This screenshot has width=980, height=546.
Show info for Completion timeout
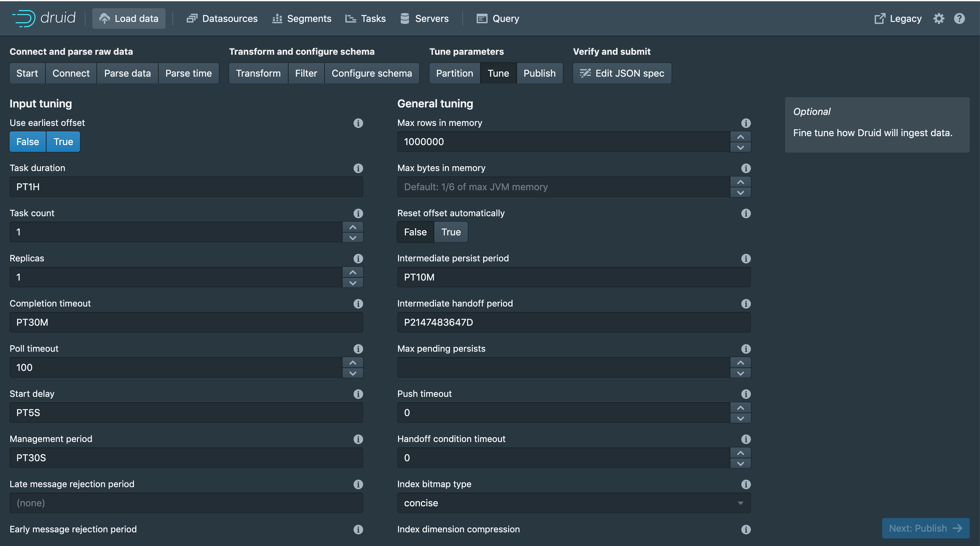point(358,304)
